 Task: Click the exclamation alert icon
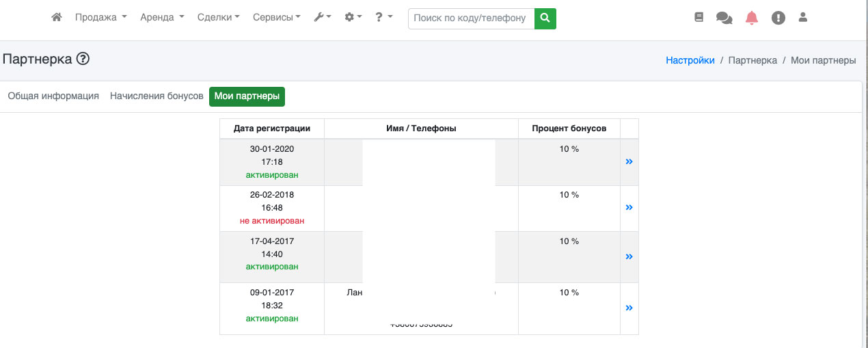tap(778, 18)
